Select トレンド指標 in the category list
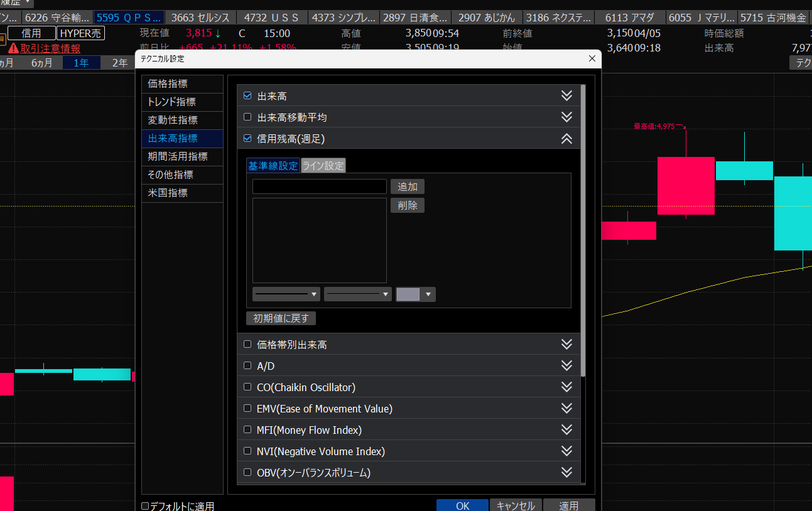 coord(171,102)
